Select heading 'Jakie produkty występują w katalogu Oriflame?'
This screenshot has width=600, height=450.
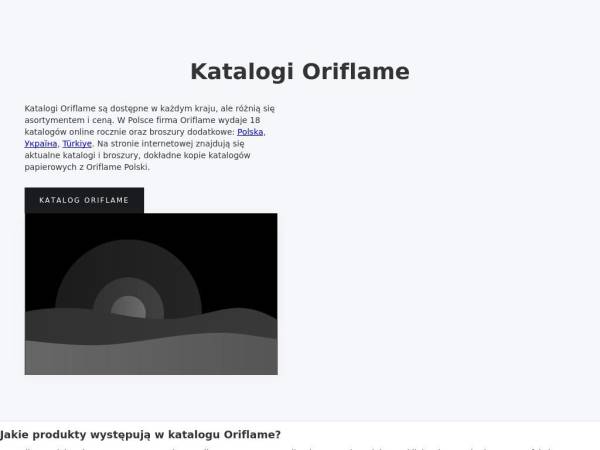pyautogui.click(x=140, y=435)
